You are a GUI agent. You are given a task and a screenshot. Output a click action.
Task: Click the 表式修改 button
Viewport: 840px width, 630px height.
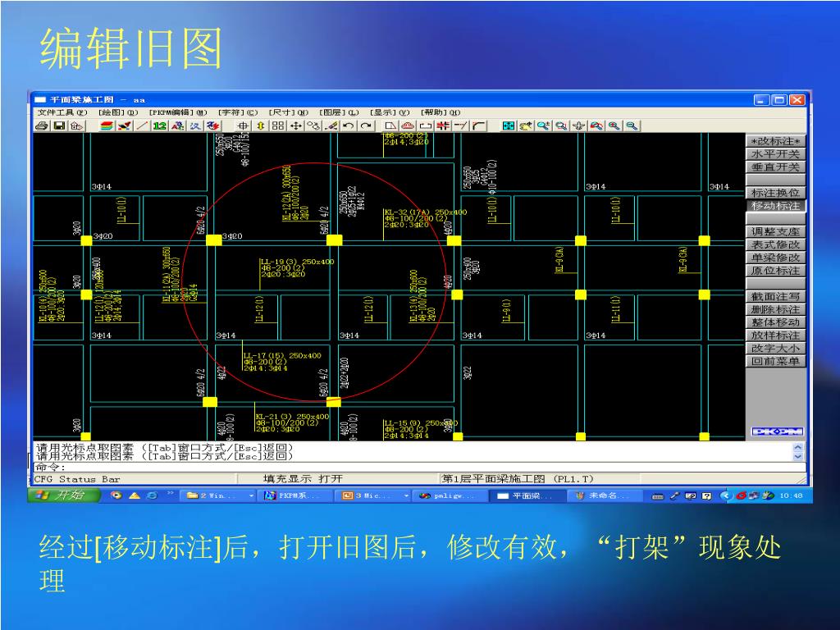coord(775,244)
